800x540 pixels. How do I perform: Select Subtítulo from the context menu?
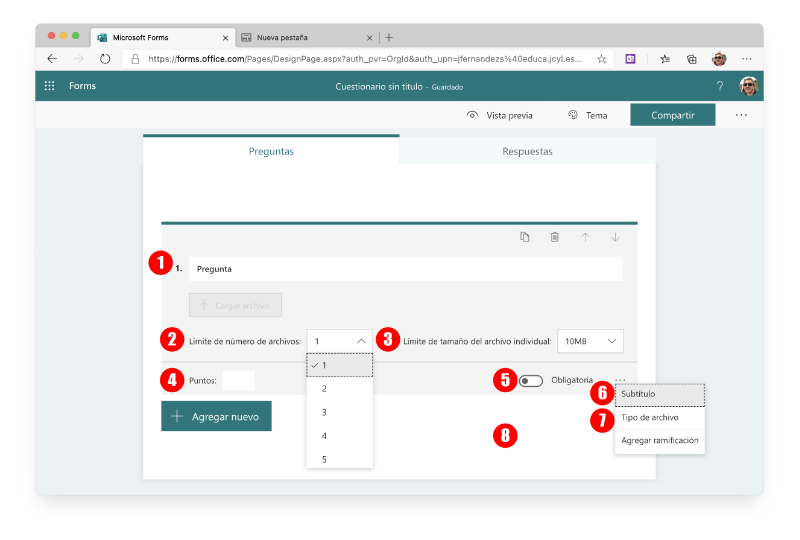(x=660, y=395)
